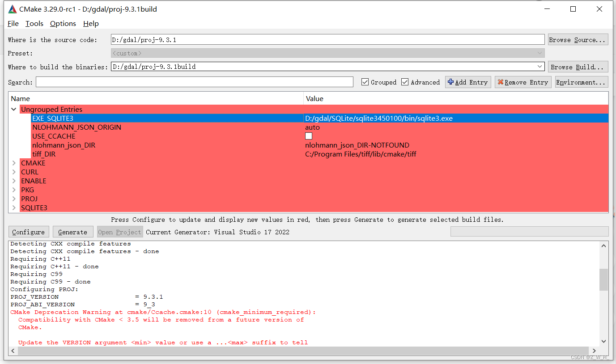Expand the PROJ group
The height and width of the screenshot is (364, 616).
tap(14, 199)
